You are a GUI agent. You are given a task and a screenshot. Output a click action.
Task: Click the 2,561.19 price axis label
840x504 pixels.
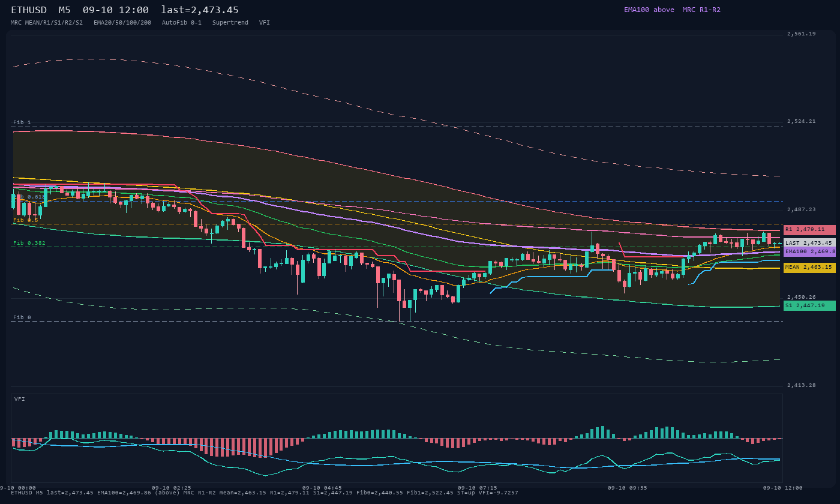802,34
